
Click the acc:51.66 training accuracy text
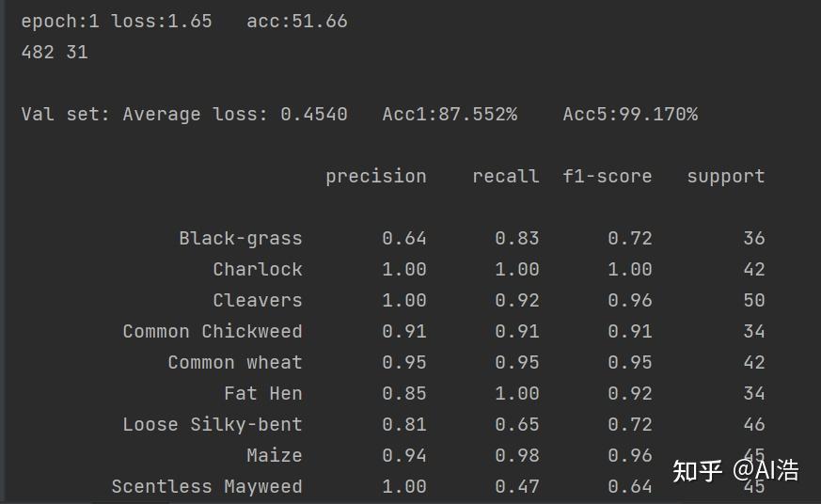[297, 21]
